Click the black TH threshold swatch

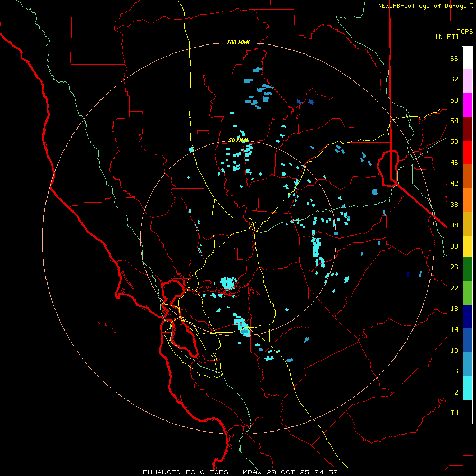[x=467, y=411]
